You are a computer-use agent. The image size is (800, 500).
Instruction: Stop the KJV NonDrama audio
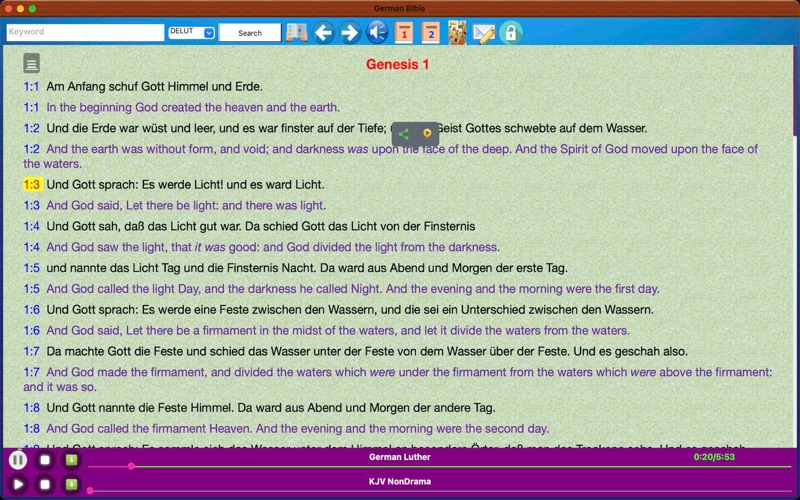[45, 484]
